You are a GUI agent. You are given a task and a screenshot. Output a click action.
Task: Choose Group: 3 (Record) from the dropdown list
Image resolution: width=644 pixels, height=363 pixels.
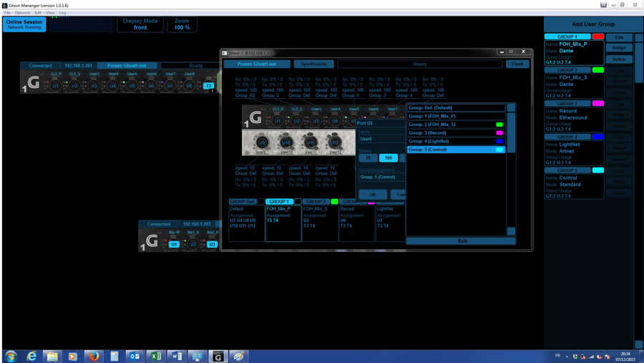tap(455, 133)
